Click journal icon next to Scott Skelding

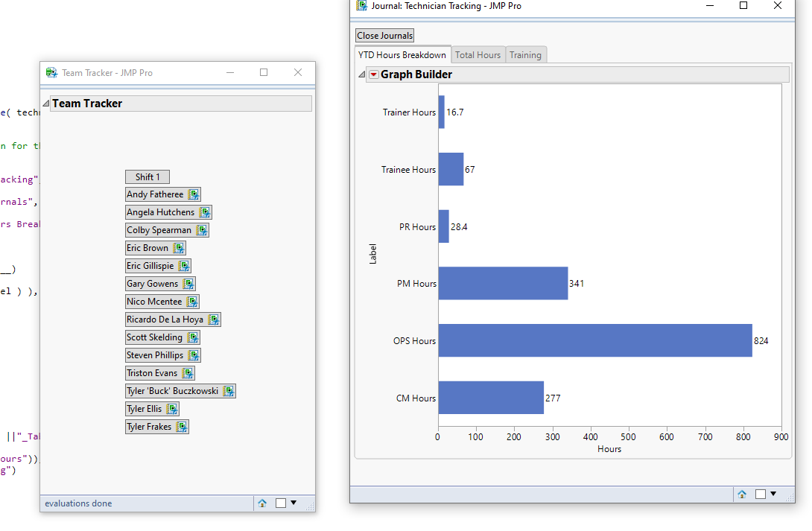click(x=193, y=337)
